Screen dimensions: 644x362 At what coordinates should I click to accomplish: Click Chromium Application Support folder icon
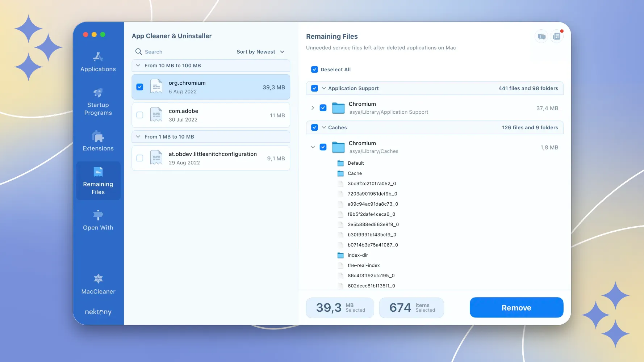pyautogui.click(x=338, y=108)
